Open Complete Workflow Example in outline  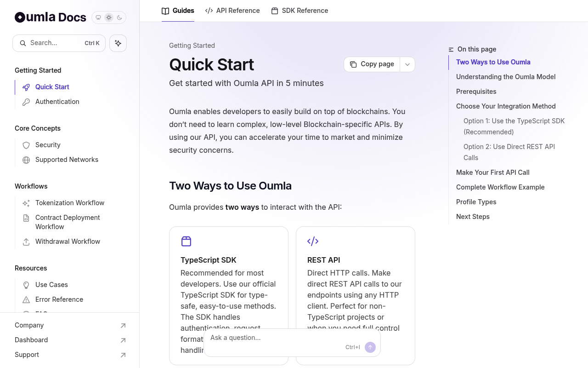(500, 187)
